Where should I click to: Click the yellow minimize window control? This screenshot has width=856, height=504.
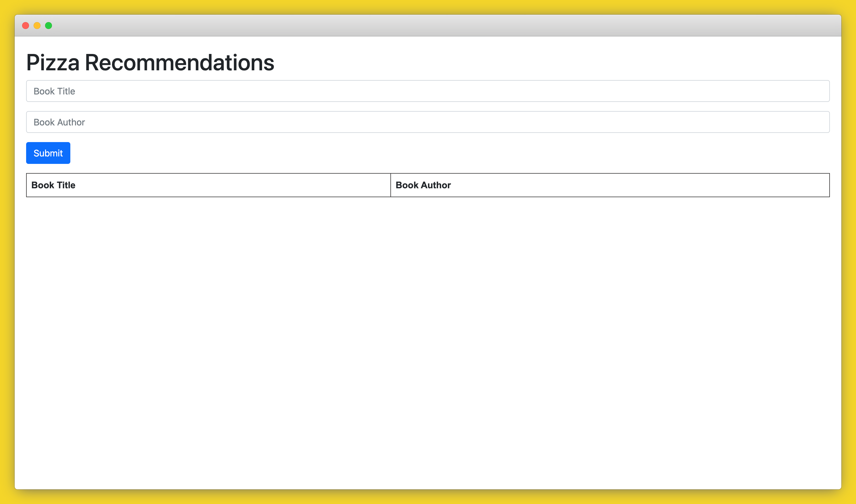tap(37, 26)
